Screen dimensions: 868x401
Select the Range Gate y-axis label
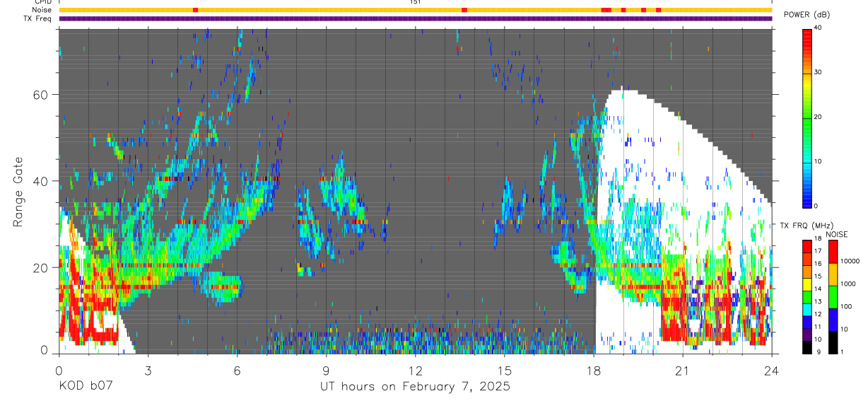20,192
